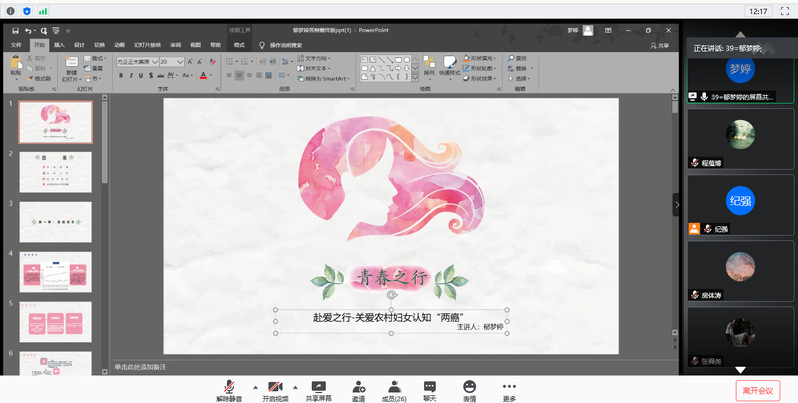798x403 pixels.
Task: Click the red font color button
Action: [202, 75]
